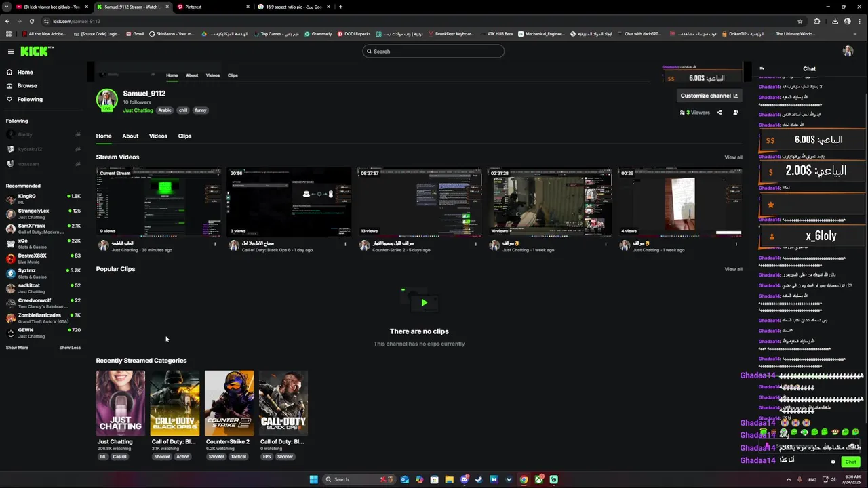Screen dimensions: 868x488
Task: Open the Gmail bookmark
Action: coord(135,34)
